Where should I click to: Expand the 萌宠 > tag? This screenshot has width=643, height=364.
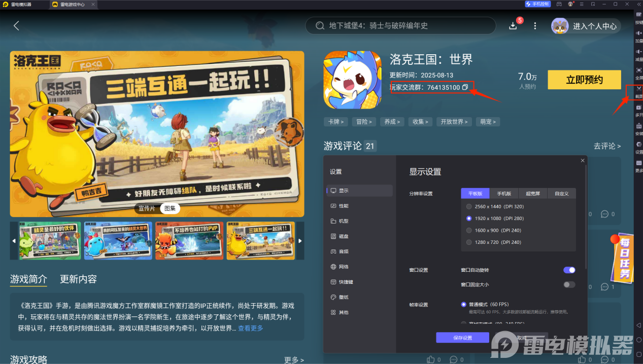(488, 122)
